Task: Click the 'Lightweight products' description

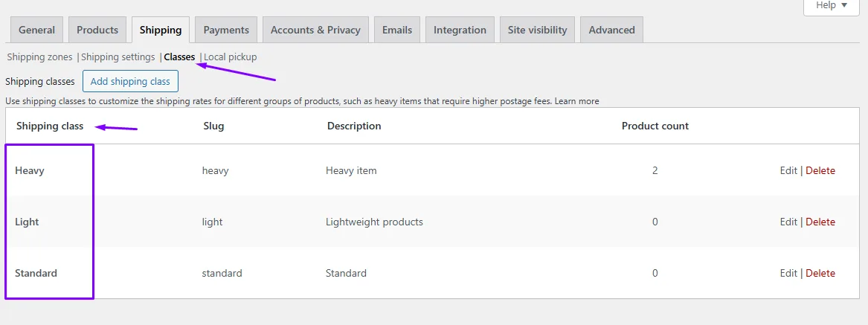Action: [374, 222]
